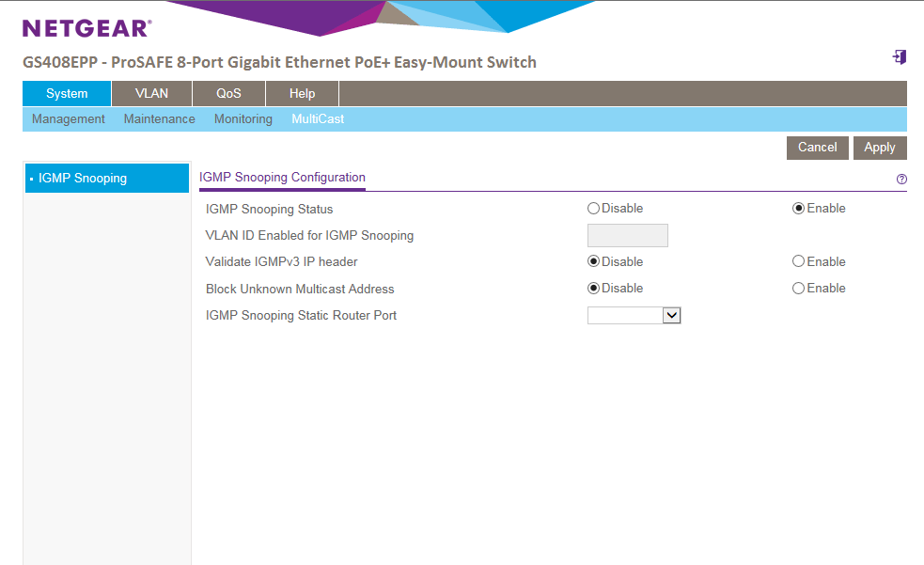924x565 pixels.
Task: Select Disable for Block Unknown Multicast Address
Action: [x=593, y=289]
